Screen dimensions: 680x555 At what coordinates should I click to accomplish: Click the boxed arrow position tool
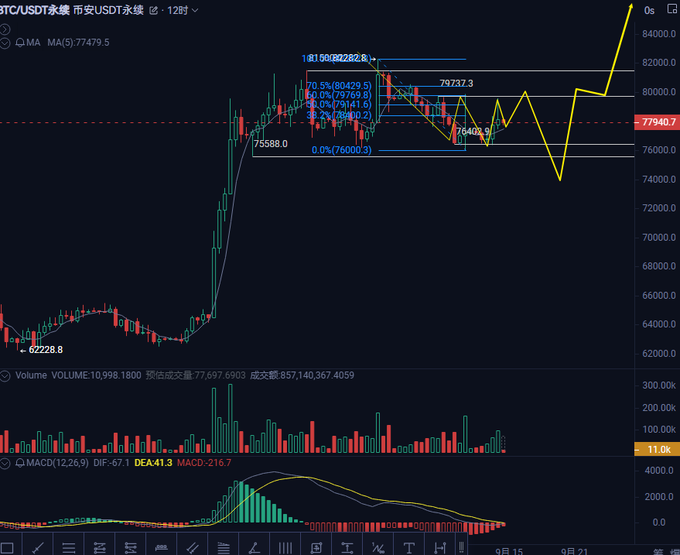click(x=316, y=548)
